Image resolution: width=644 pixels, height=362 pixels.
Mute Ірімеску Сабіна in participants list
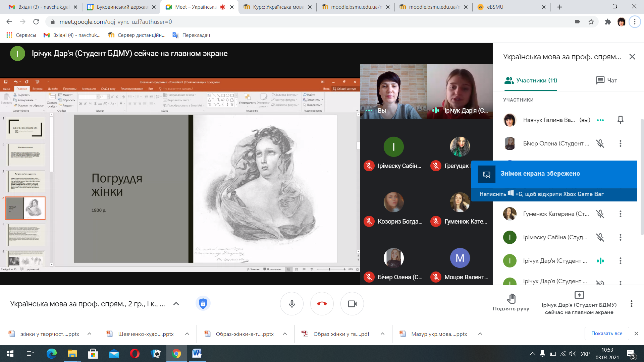coord(600,237)
